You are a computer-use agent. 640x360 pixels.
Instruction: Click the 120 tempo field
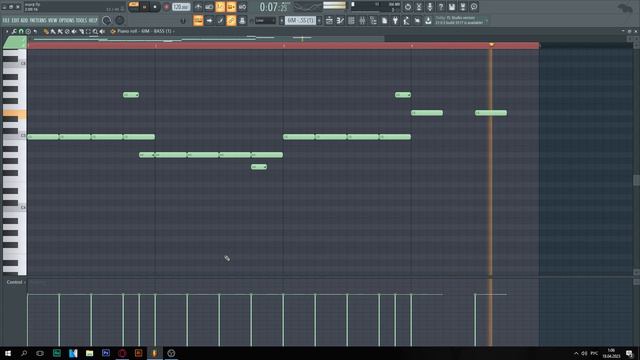[181, 7]
